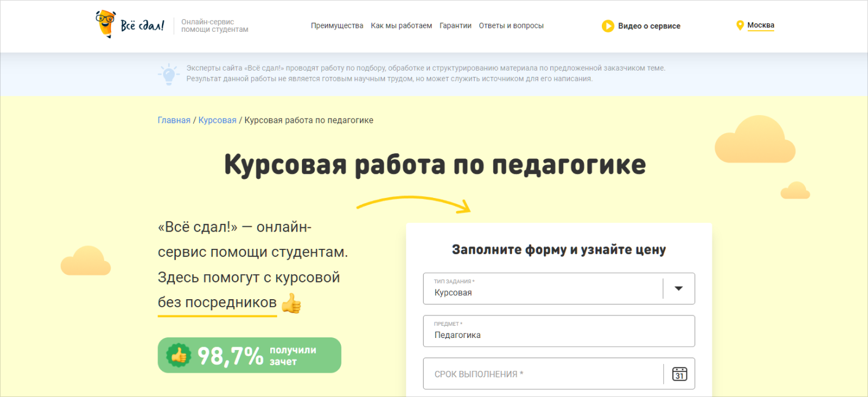Click the 'Срок выполнения' deadline field
This screenshot has height=397, width=868.
point(541,374)
